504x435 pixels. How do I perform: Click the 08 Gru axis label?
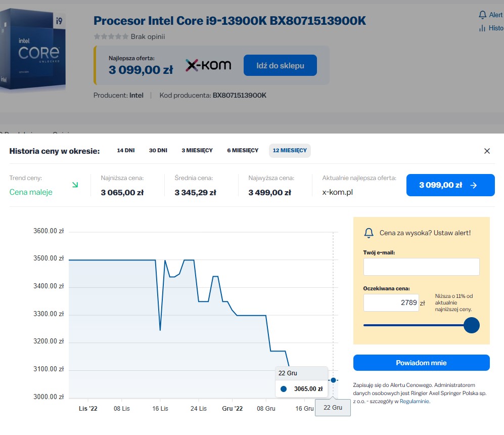(266, 408)
